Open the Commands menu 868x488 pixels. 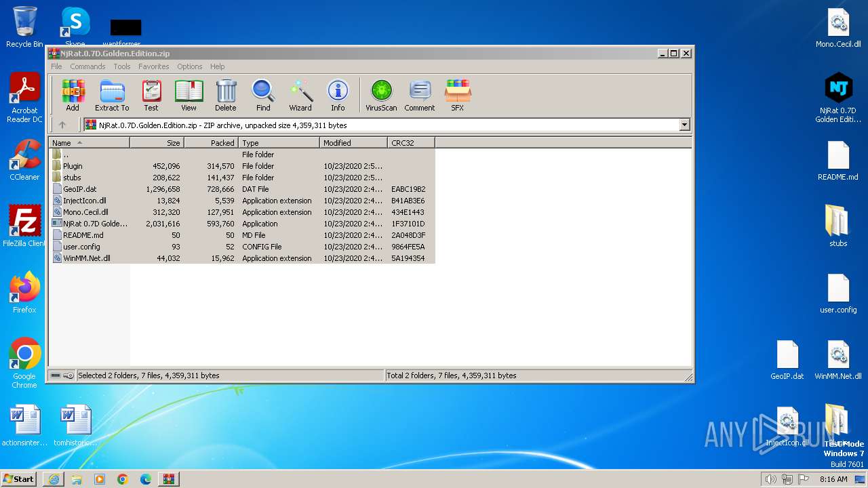click(87, 66)
